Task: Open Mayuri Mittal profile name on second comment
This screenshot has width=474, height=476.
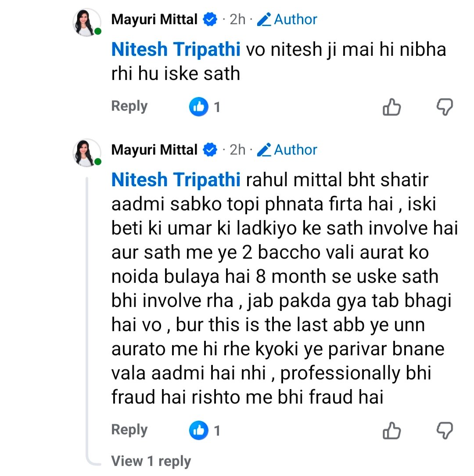Action: click(154, 150)
